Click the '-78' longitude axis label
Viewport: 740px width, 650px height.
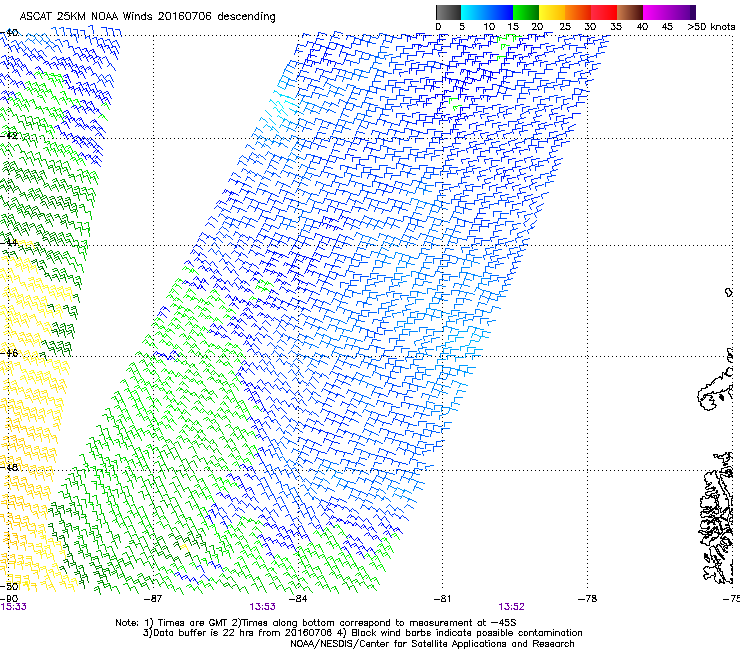(x=587, y=599)
